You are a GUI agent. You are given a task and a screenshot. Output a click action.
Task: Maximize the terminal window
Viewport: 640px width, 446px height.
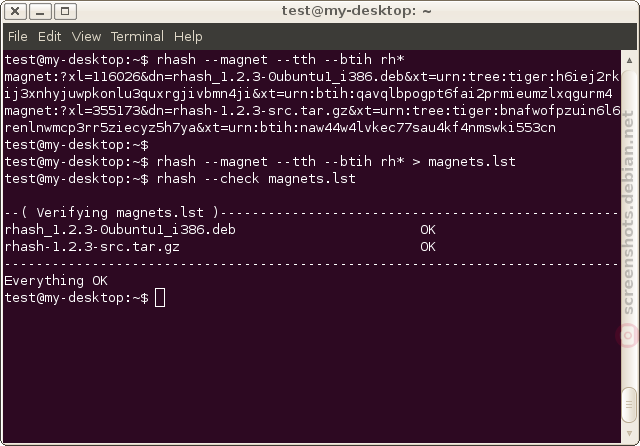click(x=65, y=11)
